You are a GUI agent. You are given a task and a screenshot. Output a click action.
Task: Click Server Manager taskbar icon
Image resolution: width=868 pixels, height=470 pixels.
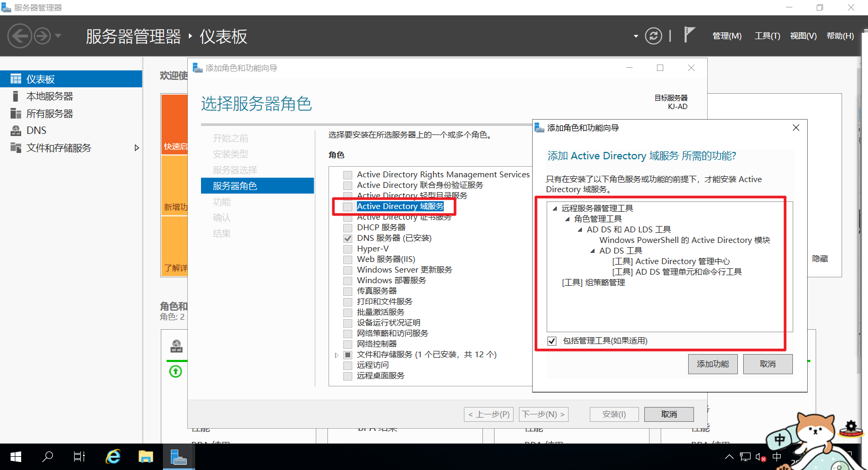coord(179,457)
